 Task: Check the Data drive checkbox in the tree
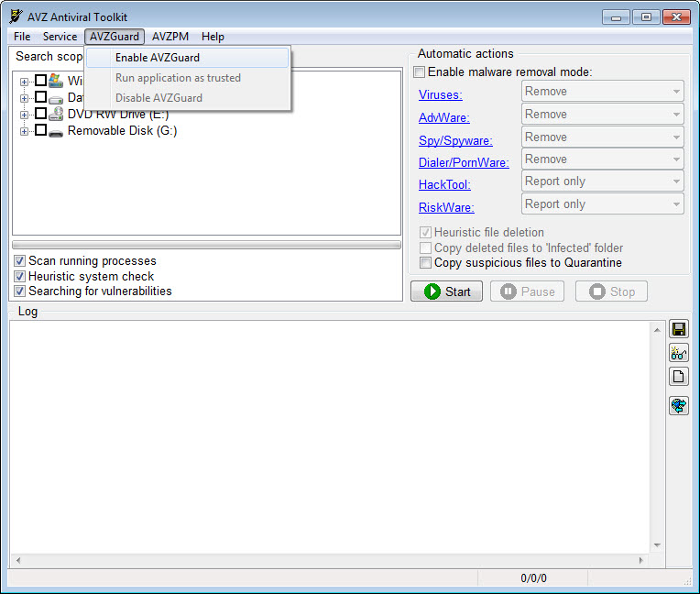pyautogui.click(x=40, y=96)
